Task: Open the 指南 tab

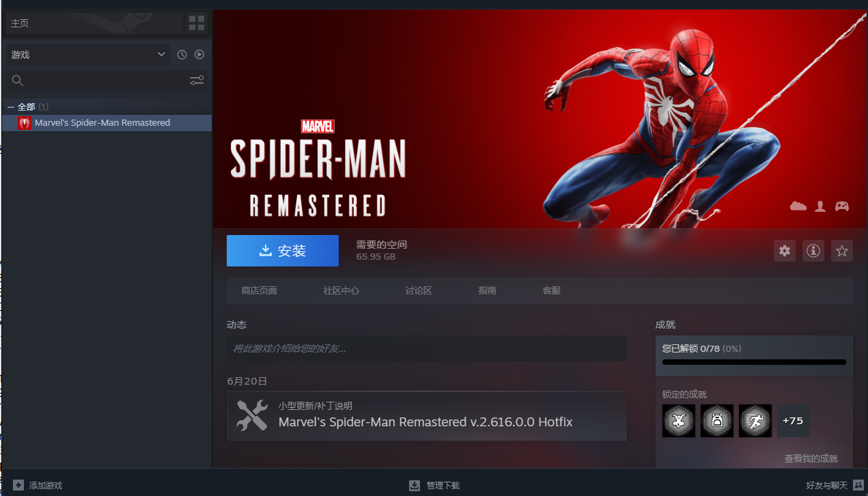Action: 488,290
